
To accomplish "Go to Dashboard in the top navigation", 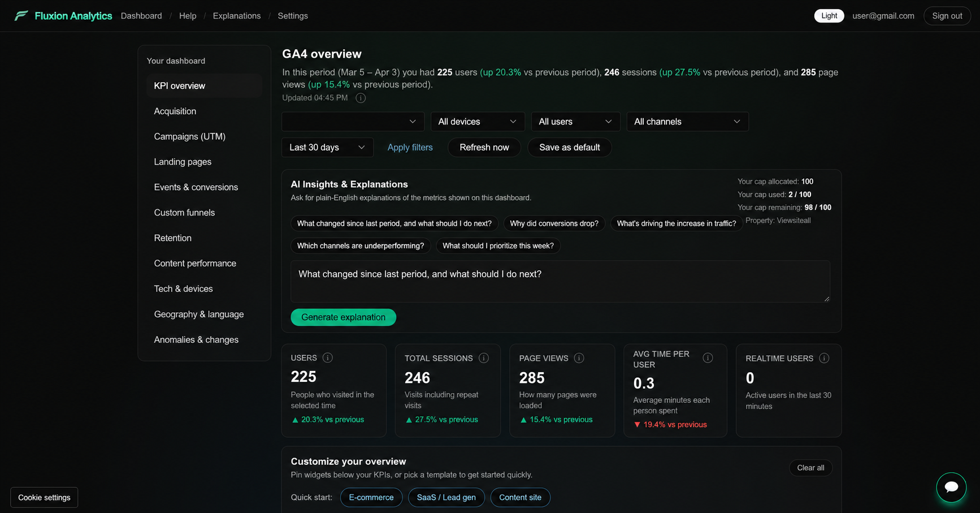I will click(141, 16).
